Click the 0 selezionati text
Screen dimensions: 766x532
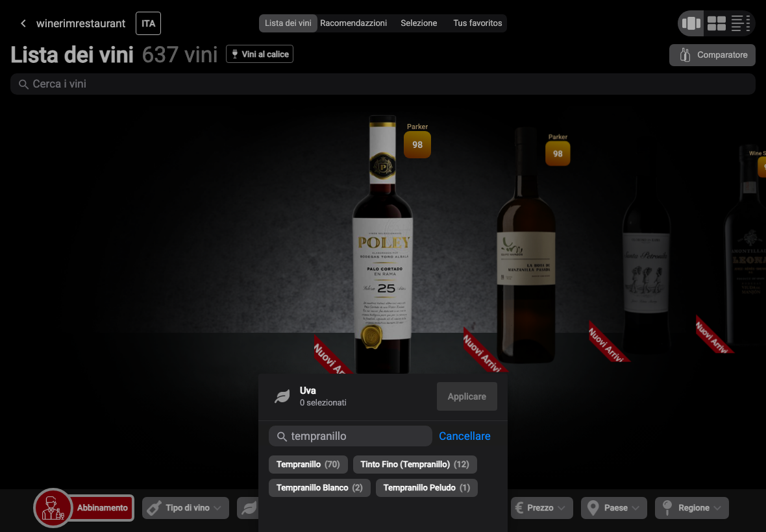pyautogui.click(x=323, y=403)
